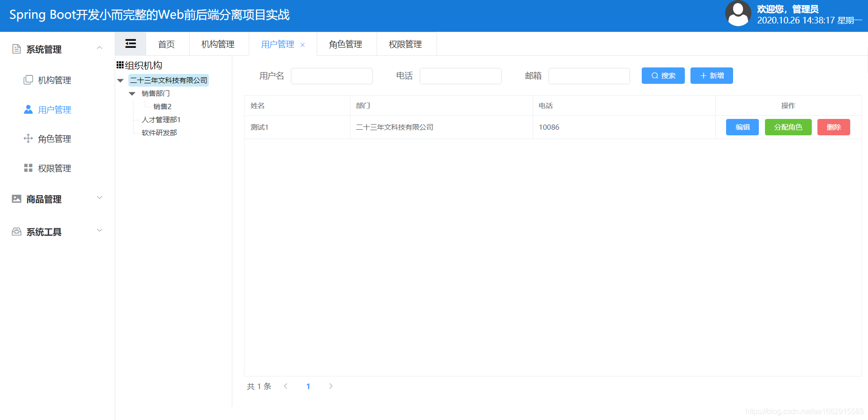This screenshot has height=420, width=868.
Task: Toggle sidebar collapse hamburger icon
Action: tap(131, 44)
